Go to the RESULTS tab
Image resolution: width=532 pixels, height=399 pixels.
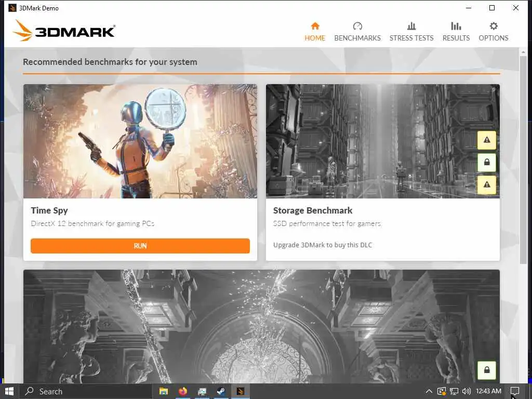point(456,32)
